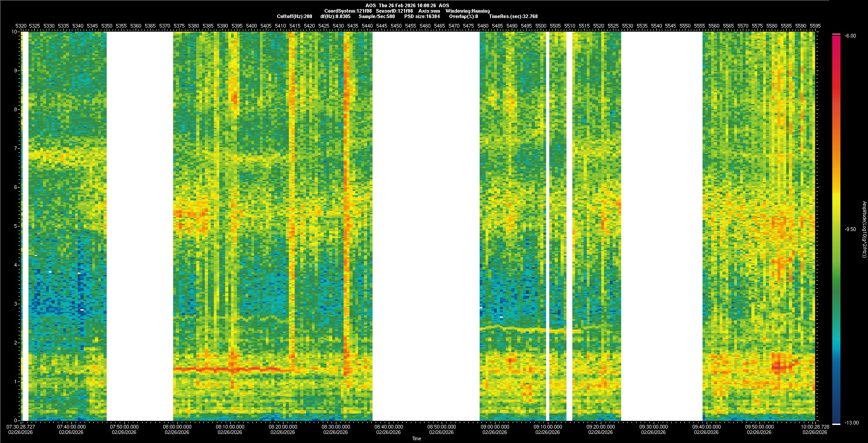This screenshot has height=443, width=868.
Task: Select the 'Overlap(%):0' parameter text
Action: [463, 16]
